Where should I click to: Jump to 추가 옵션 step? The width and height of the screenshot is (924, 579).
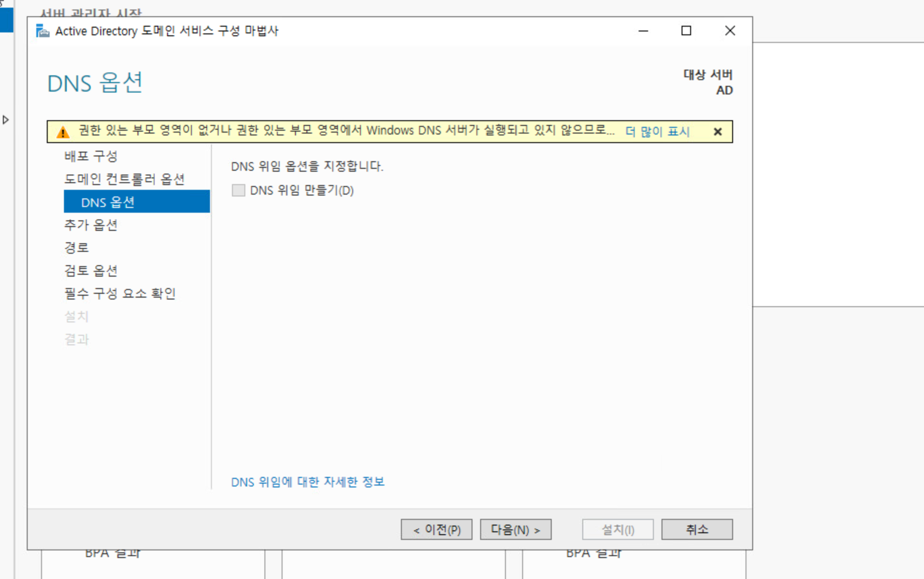(91, 225)
